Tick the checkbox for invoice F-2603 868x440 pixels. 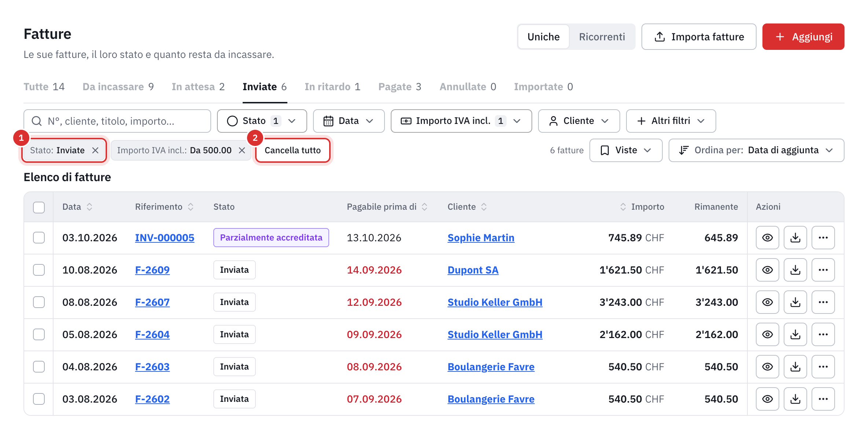point(39,367)
